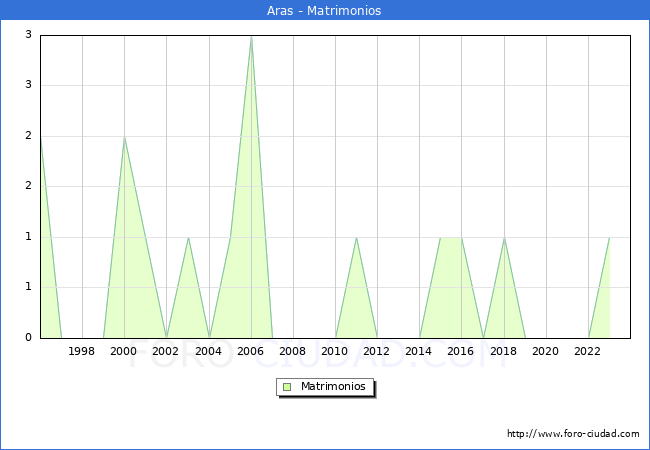
Task: Click the final data point at 2023
Action: coord(609,238)
